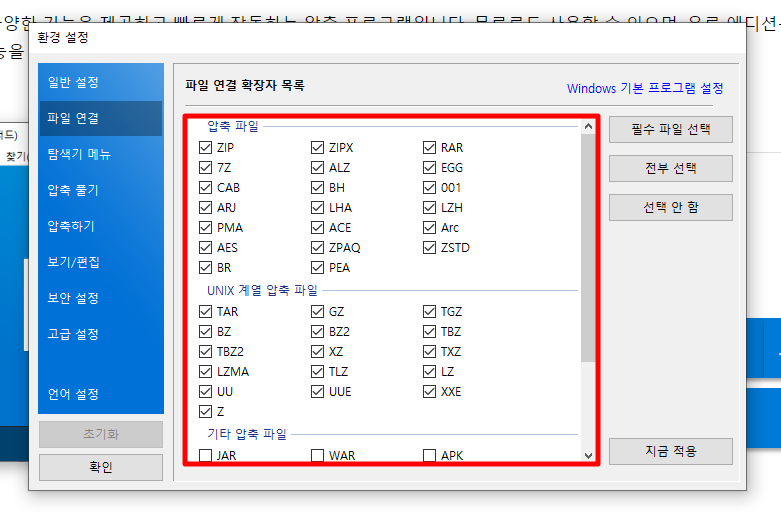Toggle the BZ2 checkbox
The width and height of the screenshot is (781, 523).
click(317, 331)
